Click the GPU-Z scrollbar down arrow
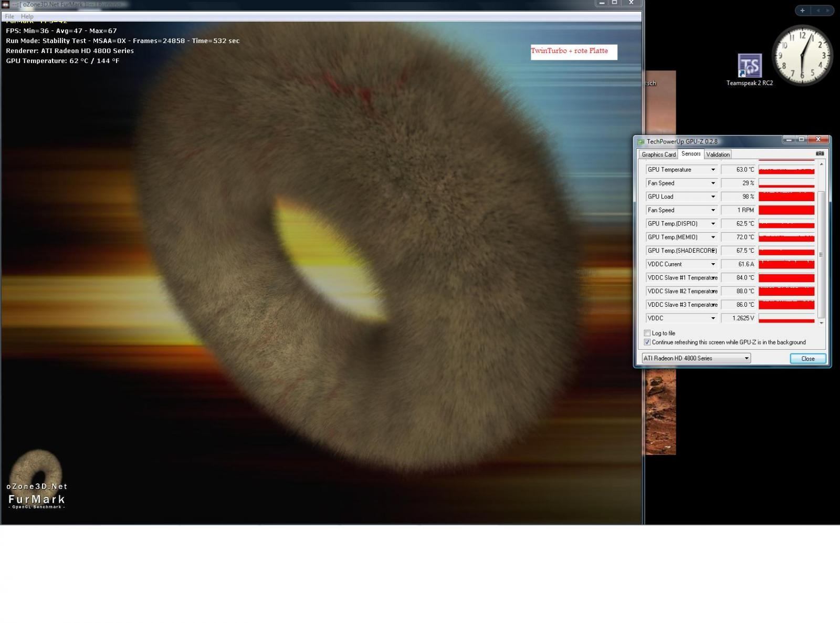This screenshot has width=840, height=623. click(822, 323)
